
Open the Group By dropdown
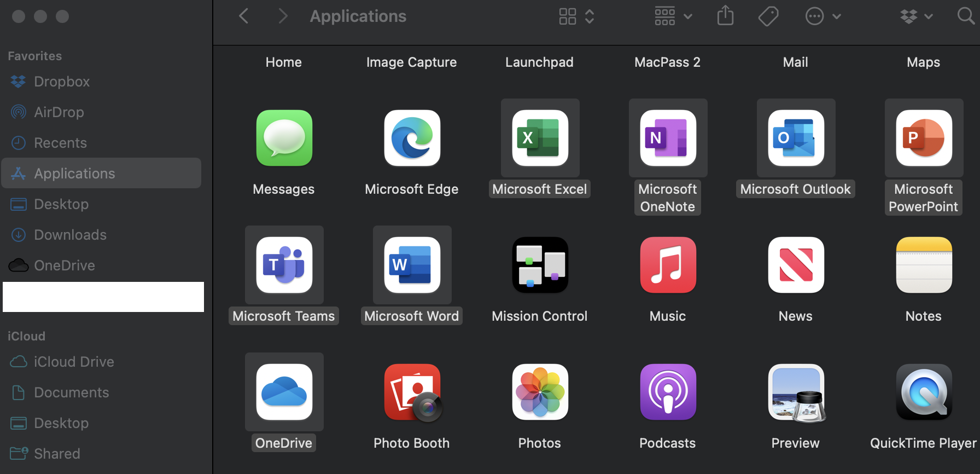point(673,16)
